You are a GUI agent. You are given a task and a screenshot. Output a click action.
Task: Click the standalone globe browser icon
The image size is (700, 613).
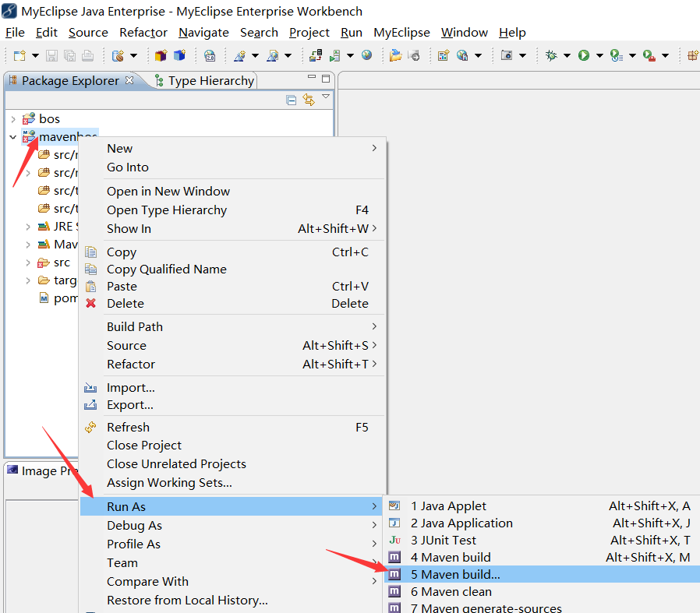tap(367, 55)
